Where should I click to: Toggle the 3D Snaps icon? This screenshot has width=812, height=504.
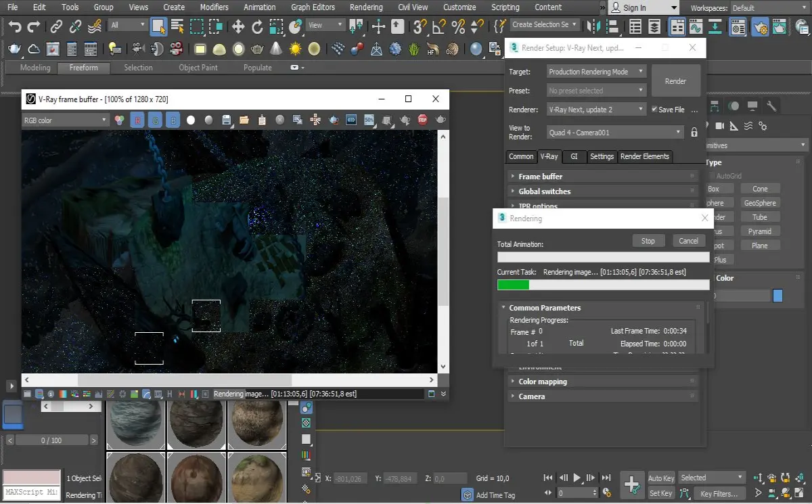[x=420, y=27]
